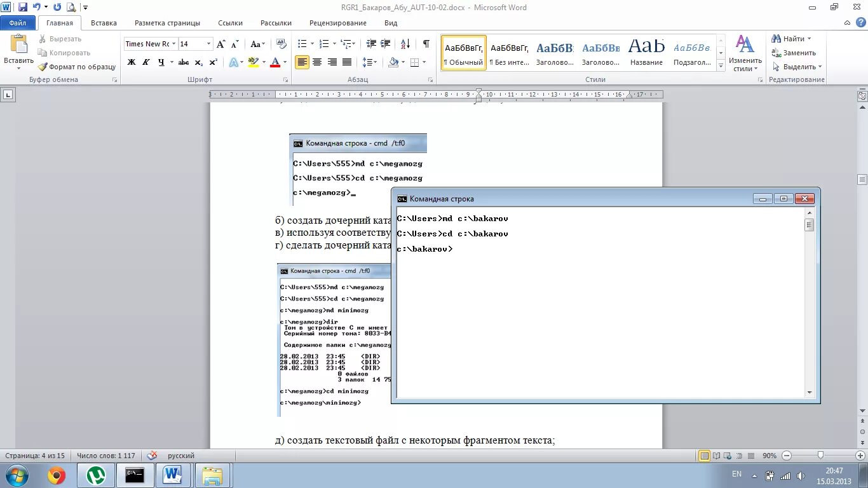868x488 pixels.
Task: Click the Word Help question mark icon
Action: (860, 22)
